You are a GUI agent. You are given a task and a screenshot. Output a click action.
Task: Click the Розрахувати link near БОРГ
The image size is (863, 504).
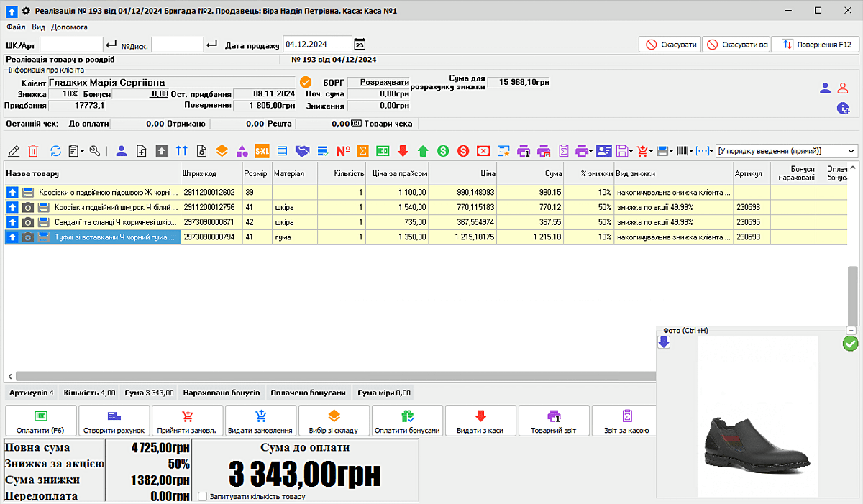click(x=384, y=81)
